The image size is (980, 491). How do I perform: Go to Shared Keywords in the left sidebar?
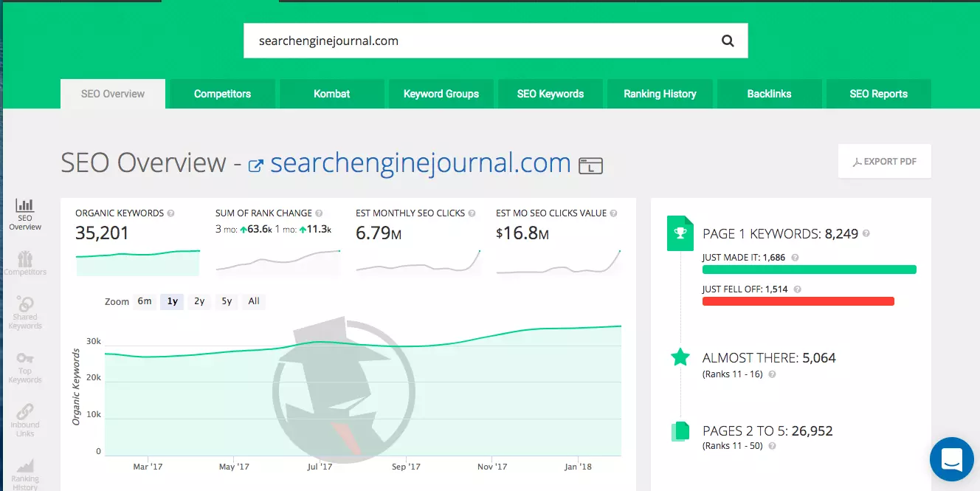coord(25,312)
